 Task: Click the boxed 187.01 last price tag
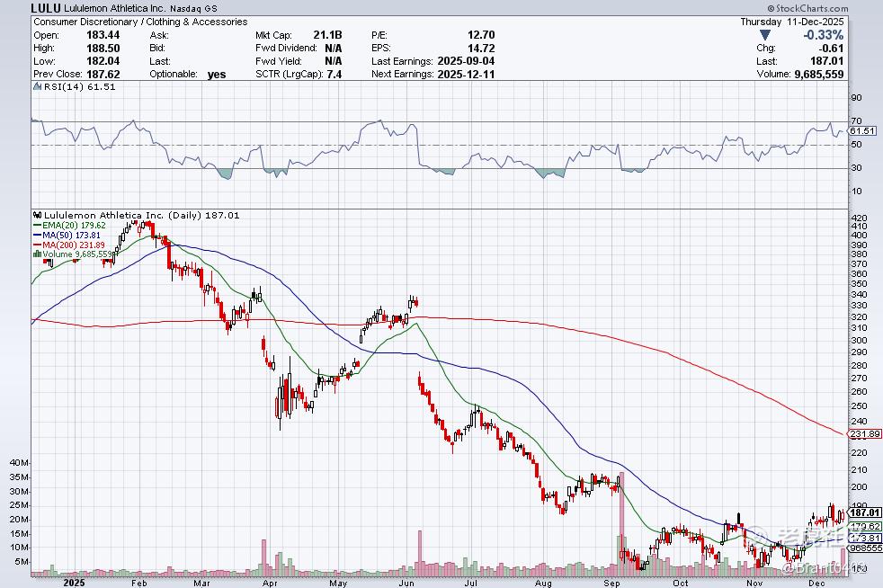point(865,512)
